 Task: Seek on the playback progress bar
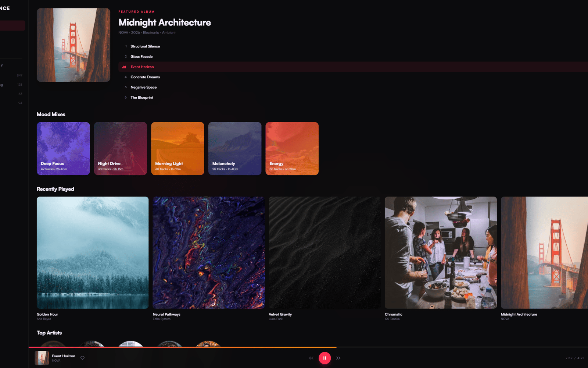pyautogui.click(x=308, y=347)
